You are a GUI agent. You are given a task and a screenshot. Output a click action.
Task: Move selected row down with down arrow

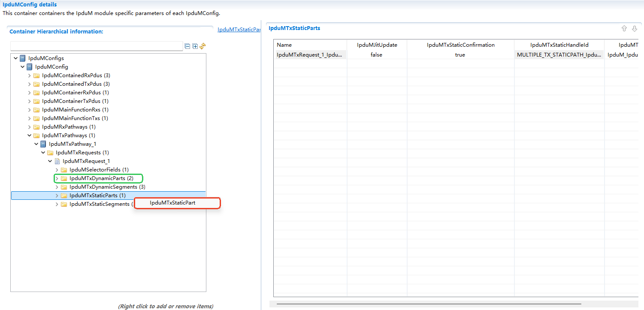pyautogui.click(x=635, y=29)
